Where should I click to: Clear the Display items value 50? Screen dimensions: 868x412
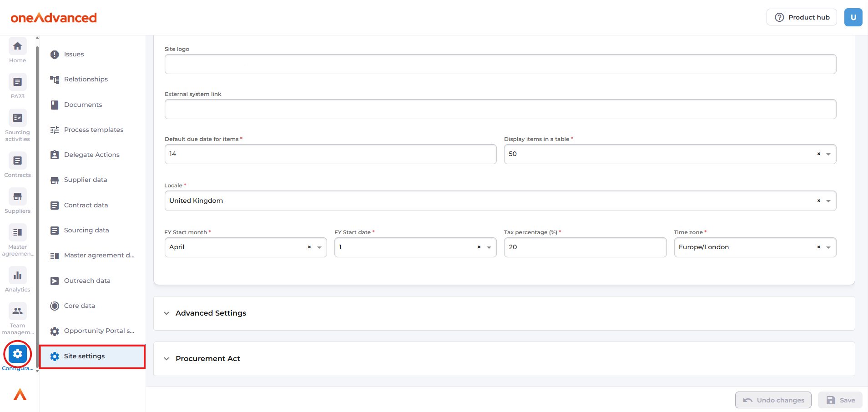(818, 154)
